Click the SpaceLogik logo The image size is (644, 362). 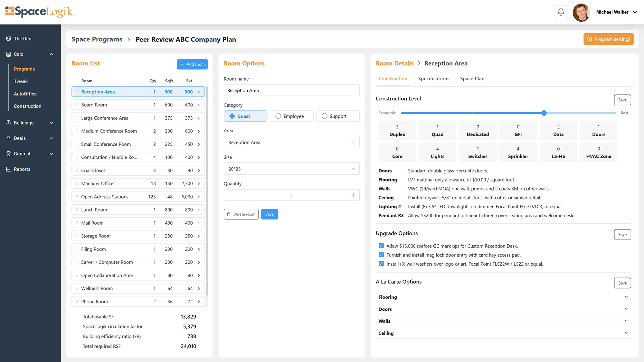40,12
